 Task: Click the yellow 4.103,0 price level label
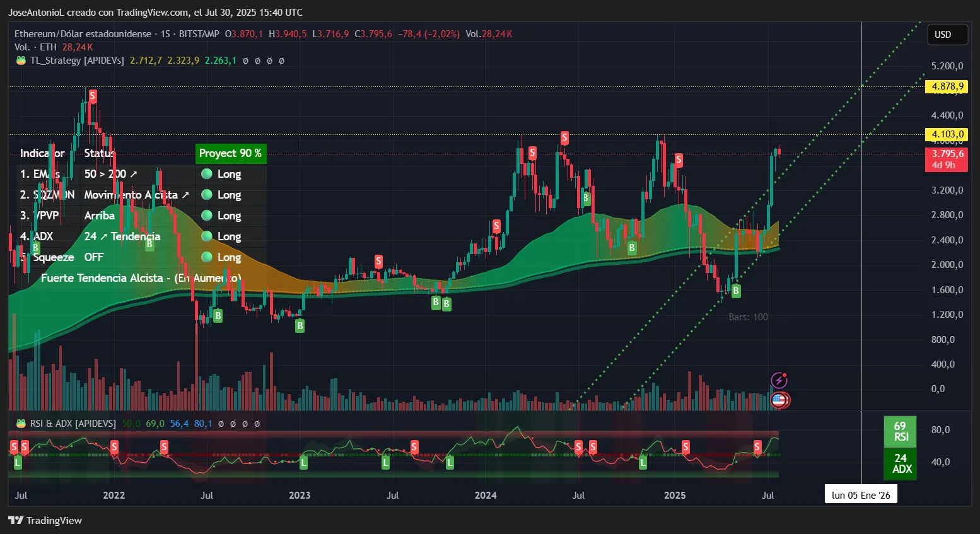click(946, 134)
